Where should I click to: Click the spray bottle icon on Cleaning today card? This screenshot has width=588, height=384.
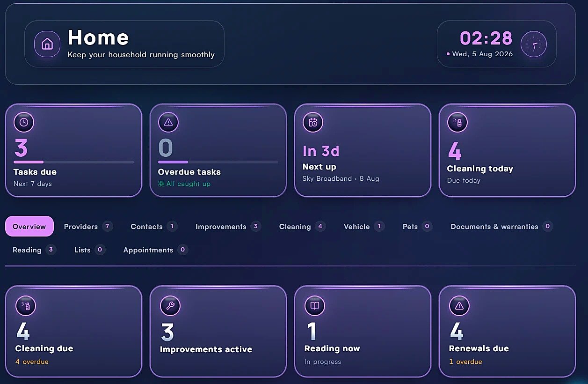(457, 122)
